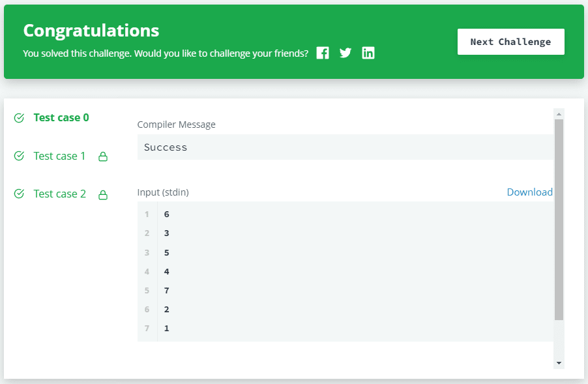Share challenge on Twitter
Screen dimensions: 588x384
(x=345, y=53)
